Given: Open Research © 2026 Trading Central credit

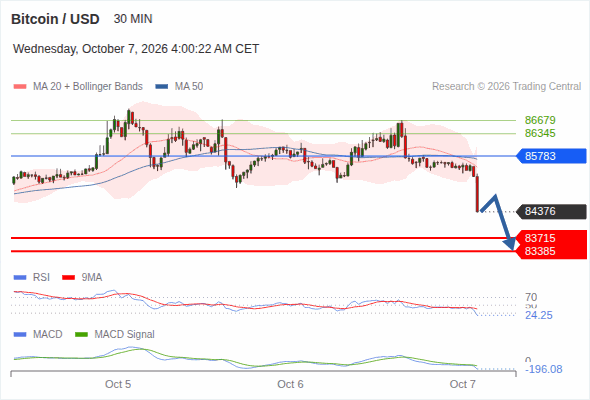Looking at the screenshot, I should [x=506, y=87].
